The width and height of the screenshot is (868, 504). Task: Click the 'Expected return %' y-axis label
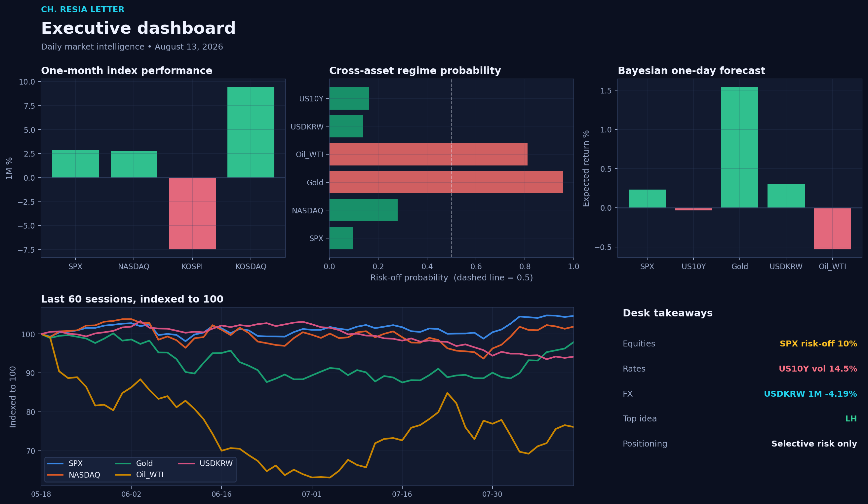coord(586,168)
